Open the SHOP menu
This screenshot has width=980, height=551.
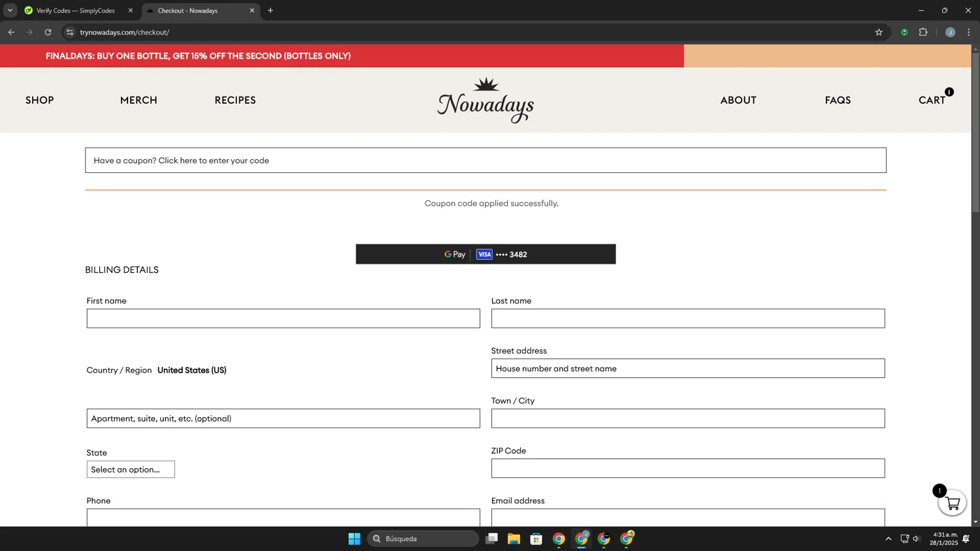pyautogui.click(x=40, y=100)
